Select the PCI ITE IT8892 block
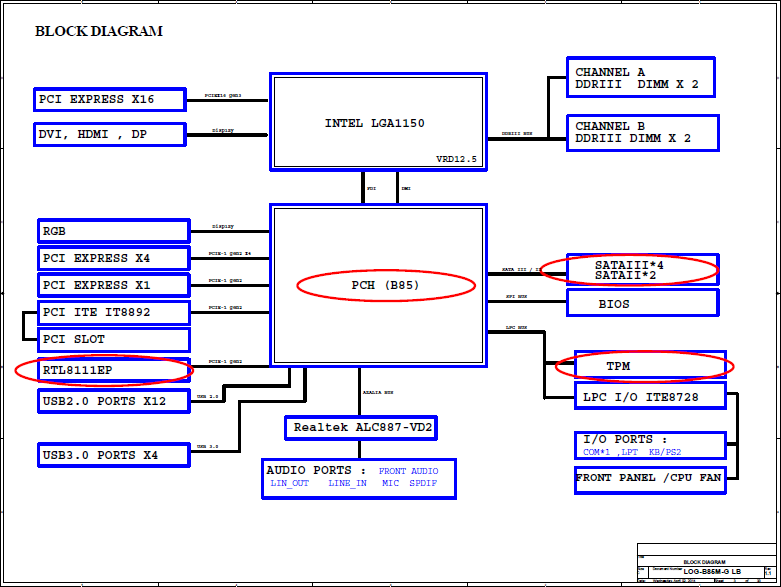 (114, 312)
